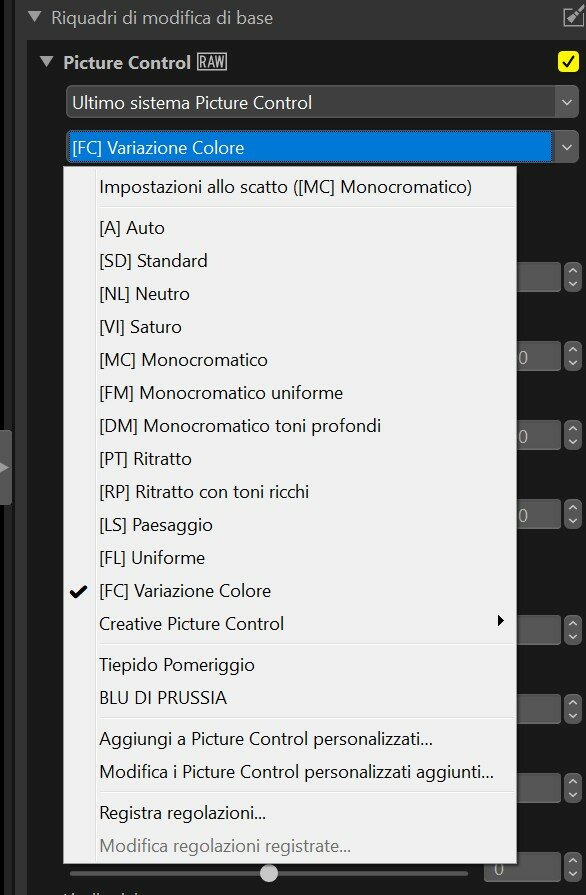Image resolution: width=586 pixels, height=895 pixels.
Task: Click the edit panel icon beside Riquadri di modifica
Action: [573, 17]
